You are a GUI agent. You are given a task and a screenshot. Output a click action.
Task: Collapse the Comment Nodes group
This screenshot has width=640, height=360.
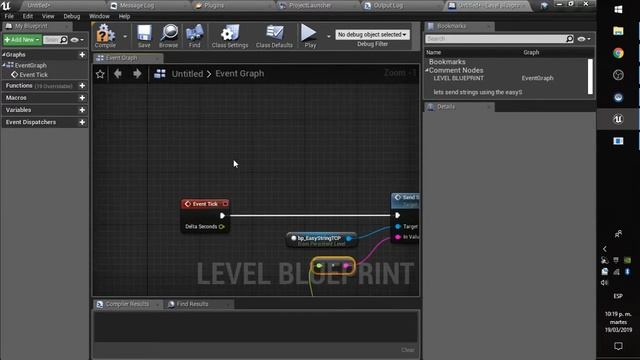pos(427,70)
